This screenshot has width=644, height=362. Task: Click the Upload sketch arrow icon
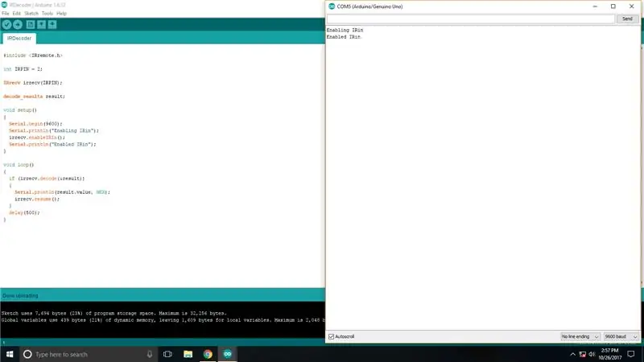18,25
